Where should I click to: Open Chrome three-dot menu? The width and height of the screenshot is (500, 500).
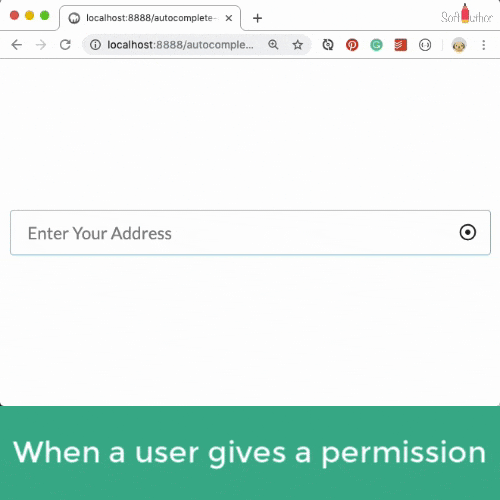point(483,45)
